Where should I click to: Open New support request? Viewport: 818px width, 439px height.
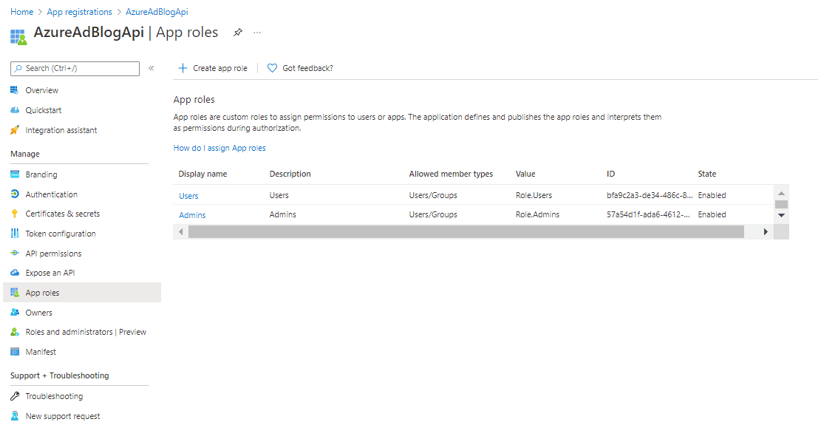pyautogui.click(x=63, y=416)
